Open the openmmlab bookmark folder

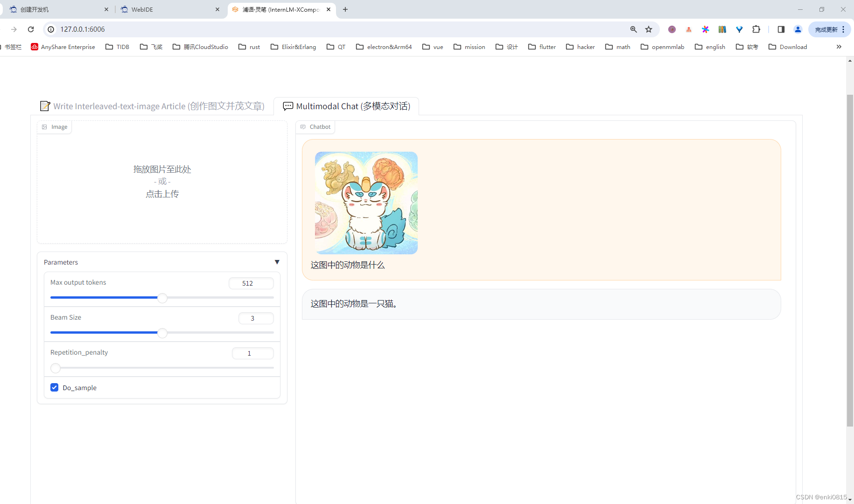pyautogui.click(x=663, y=47)
